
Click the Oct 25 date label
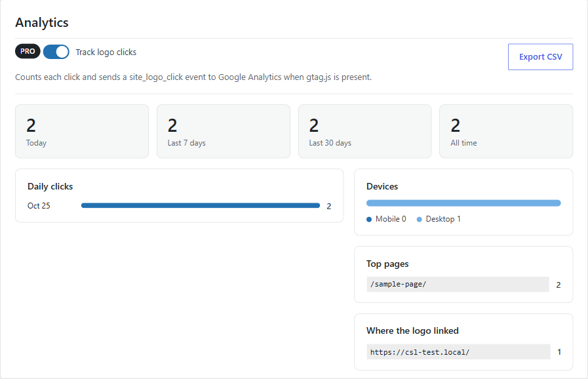39,206
